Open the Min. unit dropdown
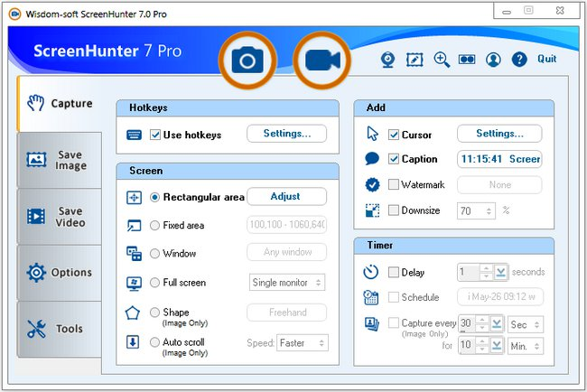 coord(526,346)
